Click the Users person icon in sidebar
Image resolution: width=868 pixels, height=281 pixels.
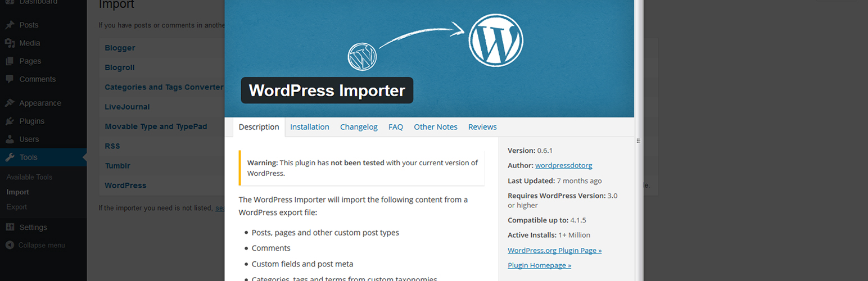[10, 139]
